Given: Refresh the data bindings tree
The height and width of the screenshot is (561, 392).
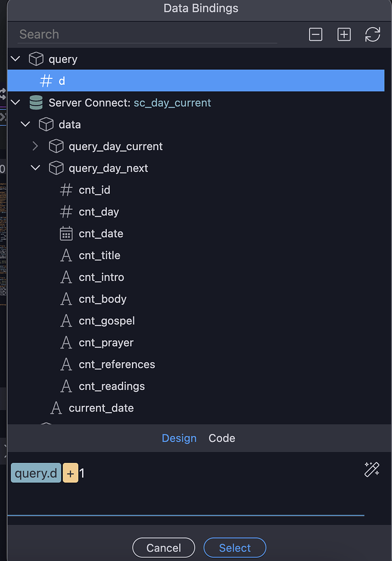Looking at the screenshot, I should pyautogui.click(x=373, y=34).
